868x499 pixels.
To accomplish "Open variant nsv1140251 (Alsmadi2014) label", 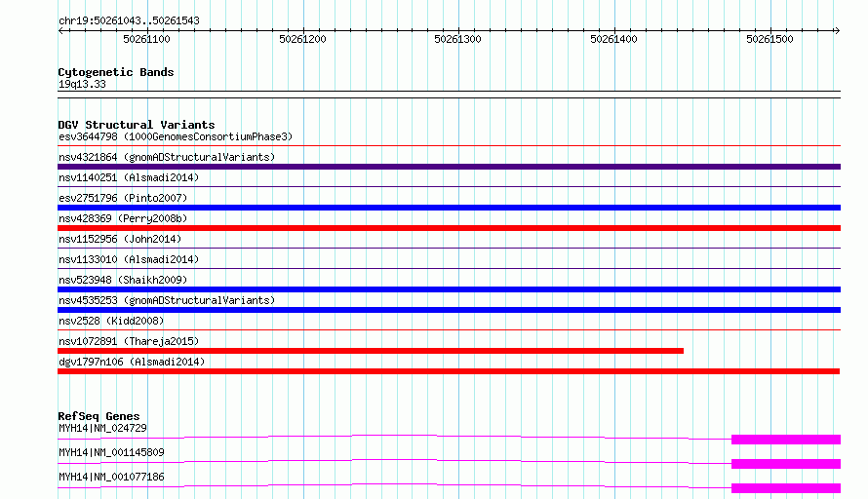I will pyautogui.click(x=129, y=177).
